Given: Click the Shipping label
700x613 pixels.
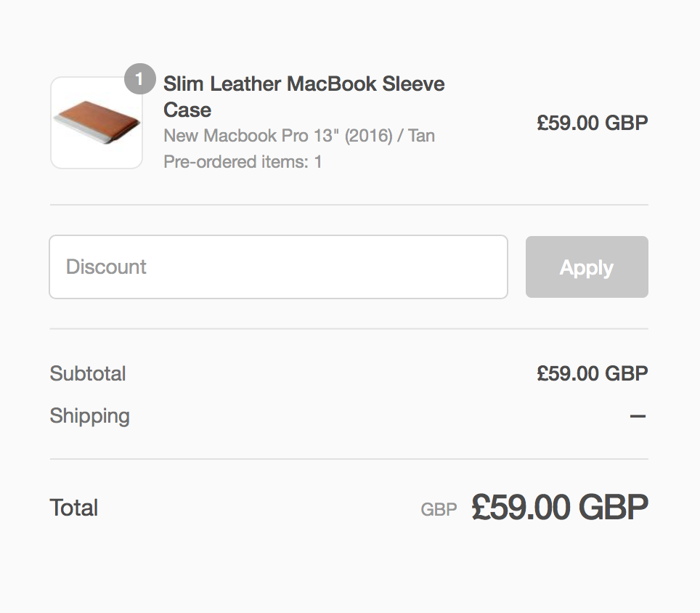Looking at the screenshot, I should (x=90, y=415).
